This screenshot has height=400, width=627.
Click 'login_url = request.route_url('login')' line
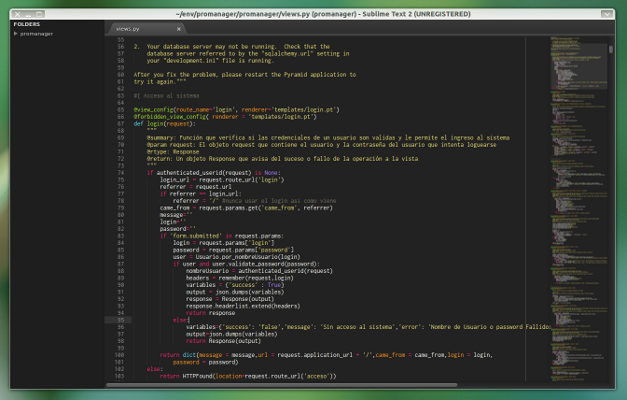222,180
